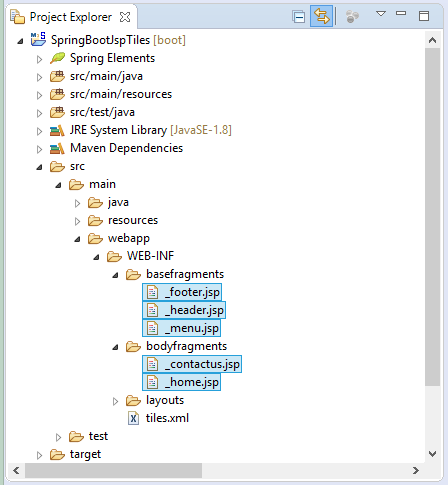Click the src/main/resources package icon
Viewport: 448px width, 485px height.
(57, 94)
